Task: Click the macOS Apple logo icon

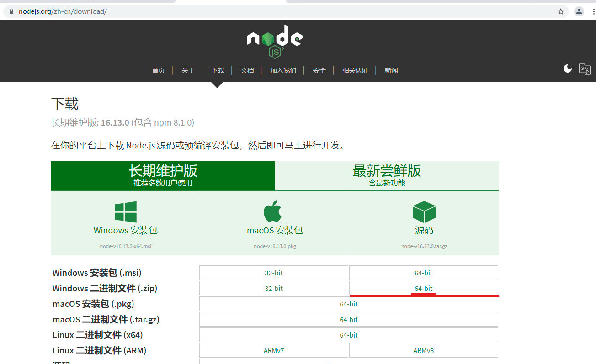Action: (x=274, y=211)
